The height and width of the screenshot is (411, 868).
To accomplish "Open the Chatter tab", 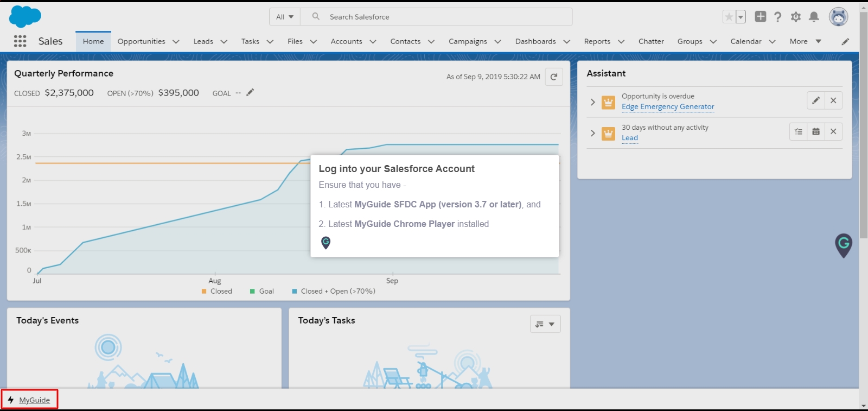I will pyautogui.click(x=651, y=41).
